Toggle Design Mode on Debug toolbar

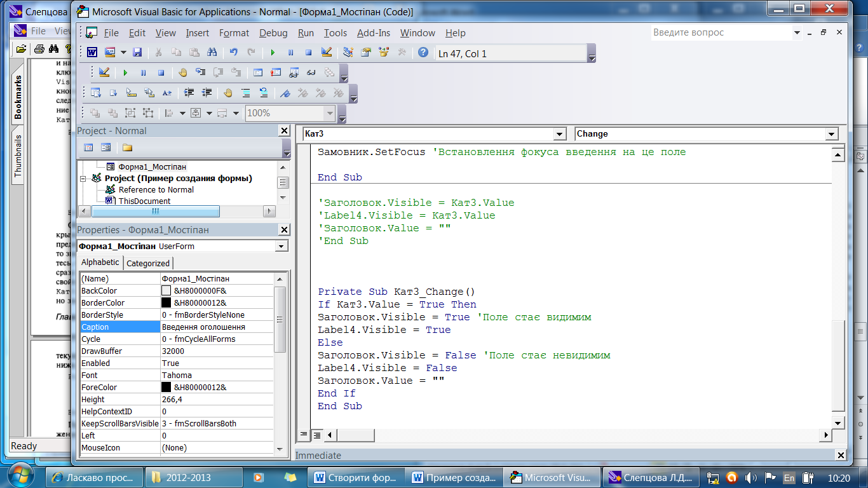(x=104, y=72)
